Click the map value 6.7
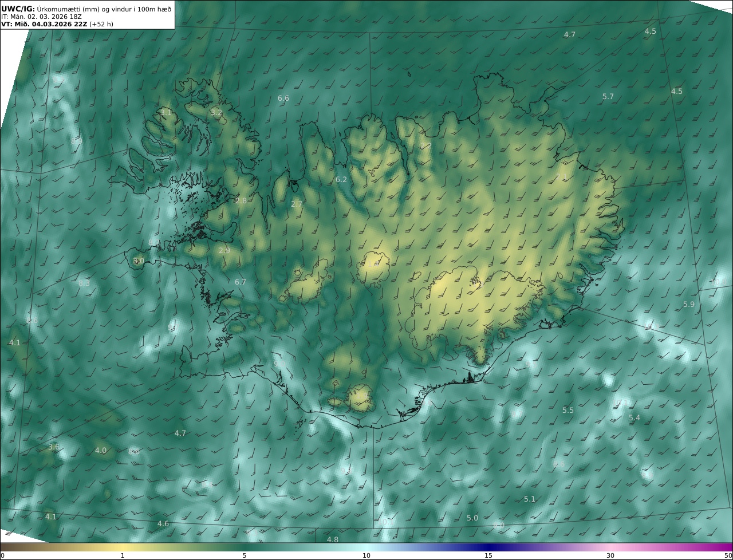Screen dimensions: 733x560 [x=241, y=282]
